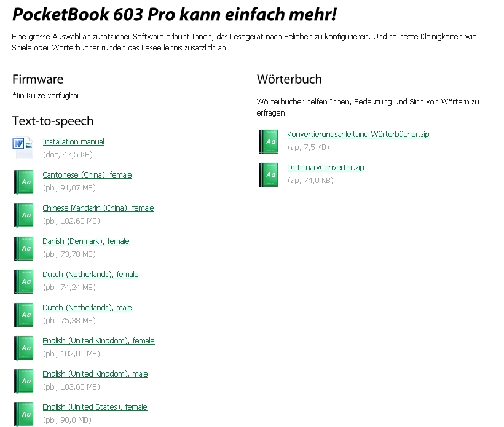
Task: Click the '(zip, 74,0 KB)' size text
Action: (310, 180)
